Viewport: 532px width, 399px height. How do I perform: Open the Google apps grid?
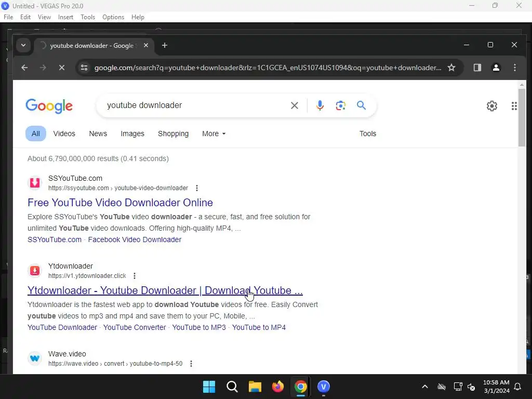click(x=514, y=106)
